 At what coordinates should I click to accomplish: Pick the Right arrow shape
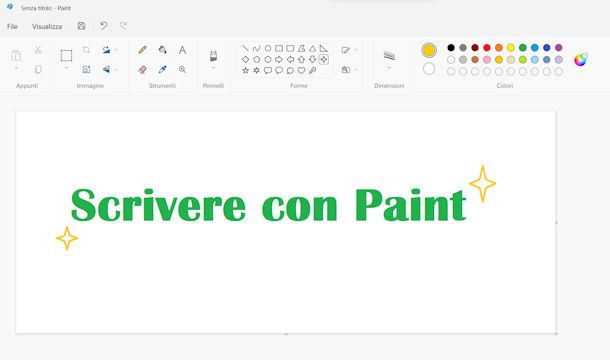[x=279, y=60]
